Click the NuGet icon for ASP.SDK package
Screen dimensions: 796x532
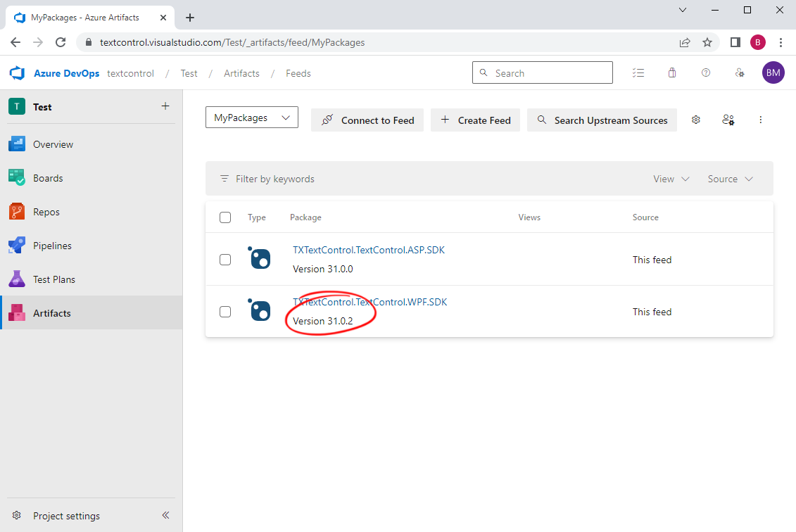pos(260,258)
